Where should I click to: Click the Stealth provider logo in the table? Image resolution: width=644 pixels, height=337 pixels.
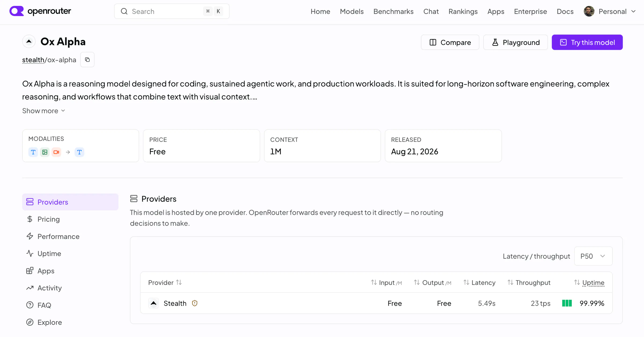[153, 303]
